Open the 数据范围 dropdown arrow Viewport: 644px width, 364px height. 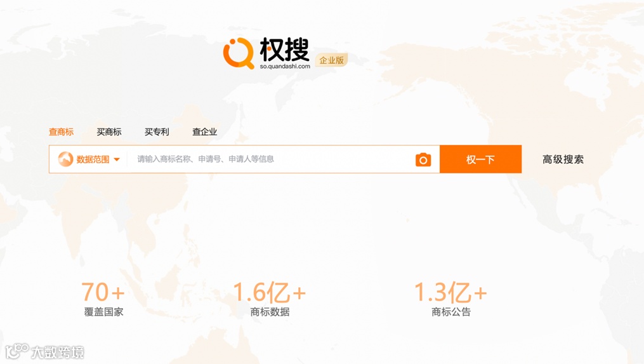pos(117,159)
